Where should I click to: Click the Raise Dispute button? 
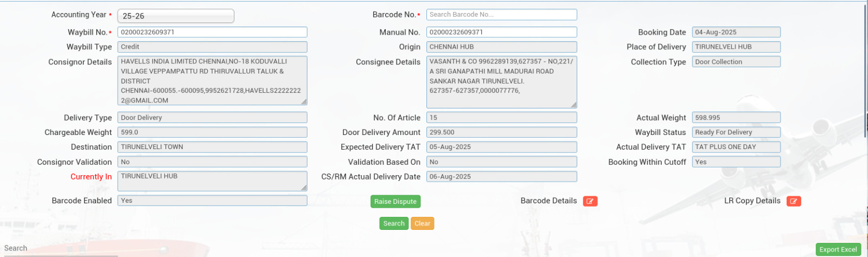pos(395,201)
